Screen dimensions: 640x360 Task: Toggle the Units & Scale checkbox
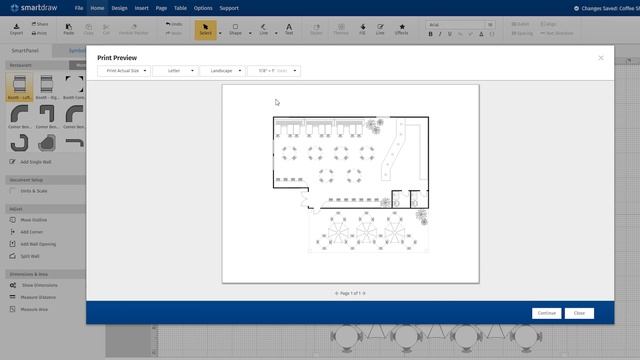point(13,191)
